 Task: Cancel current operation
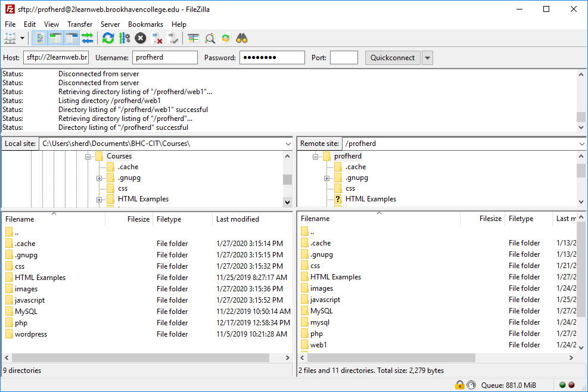pos(140,38)
